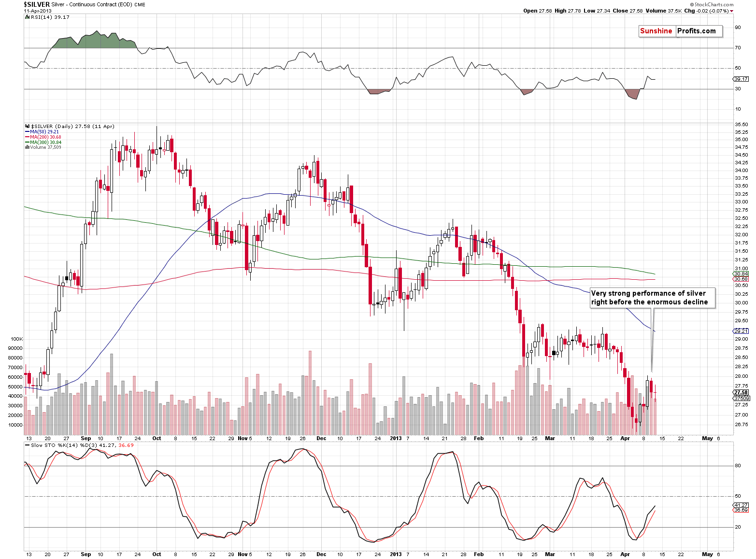Image resolution: width=756 pixels, height=559 pixels.
Task: Click the RSI(14) 39.17 indicator label
Action: click(x=50, y=17)
